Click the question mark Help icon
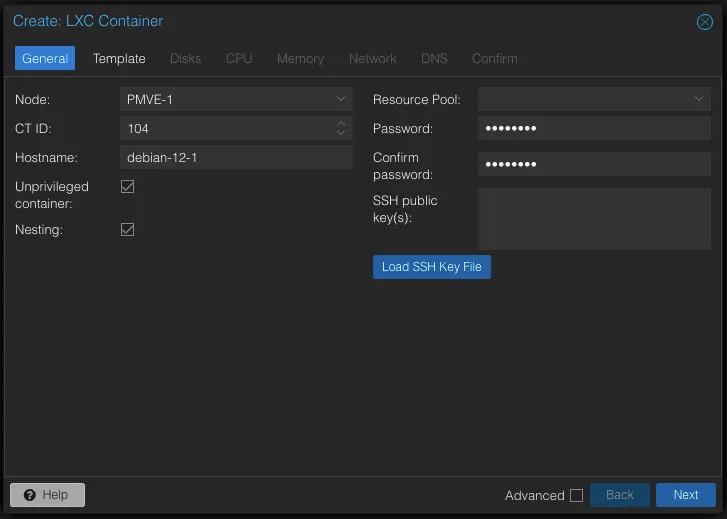727x519 pixels. 30,495
